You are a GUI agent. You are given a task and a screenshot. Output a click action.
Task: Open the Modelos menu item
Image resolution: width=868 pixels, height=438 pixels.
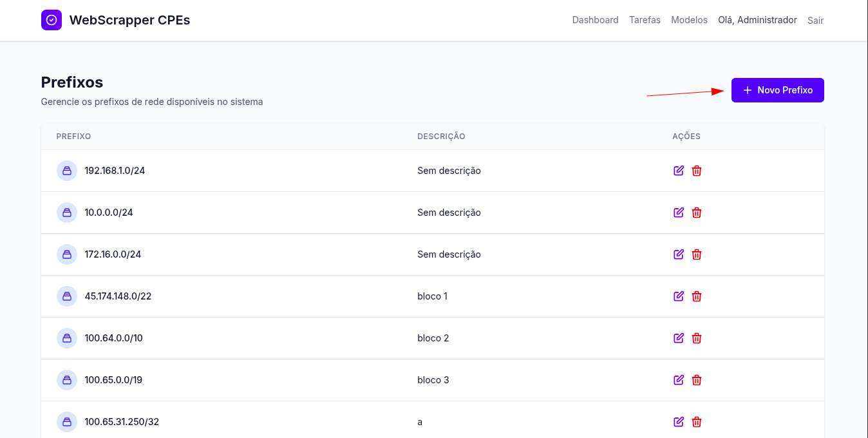(x=689, y=20)
